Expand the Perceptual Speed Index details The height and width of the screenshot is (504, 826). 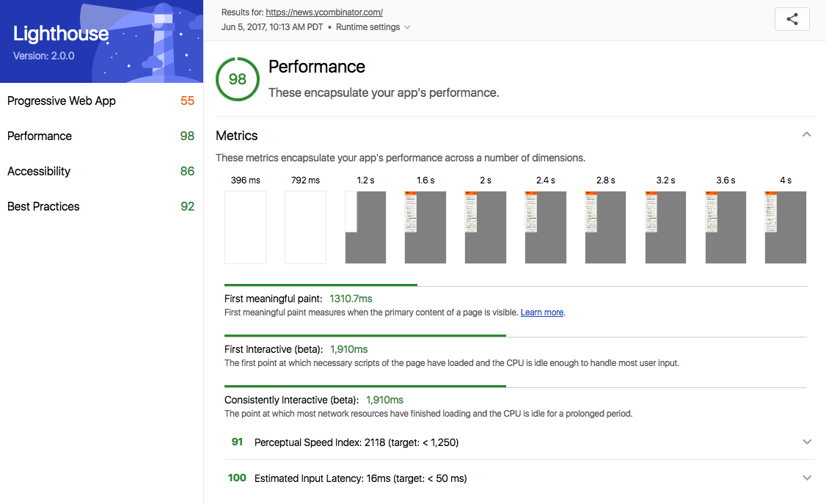[x=807, y=442]
